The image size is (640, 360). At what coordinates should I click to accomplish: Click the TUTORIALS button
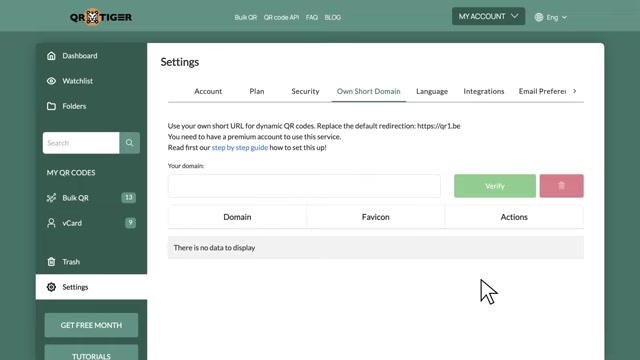[91, 353]
